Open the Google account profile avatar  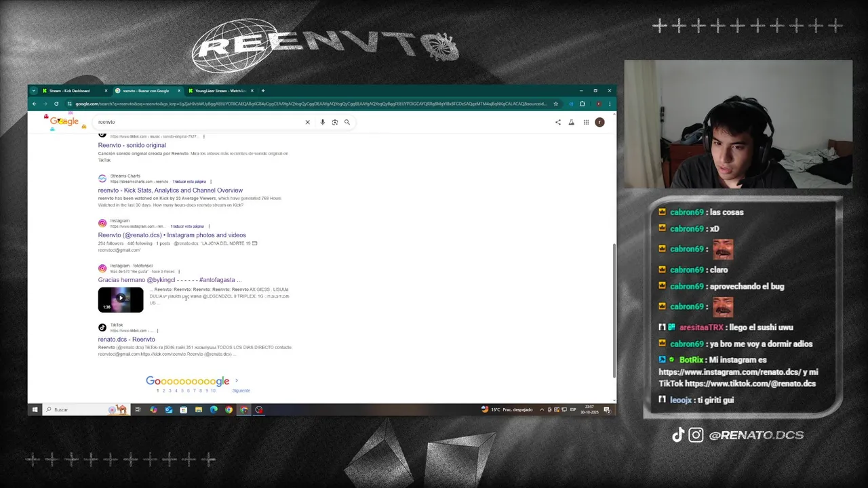(599, 122)
